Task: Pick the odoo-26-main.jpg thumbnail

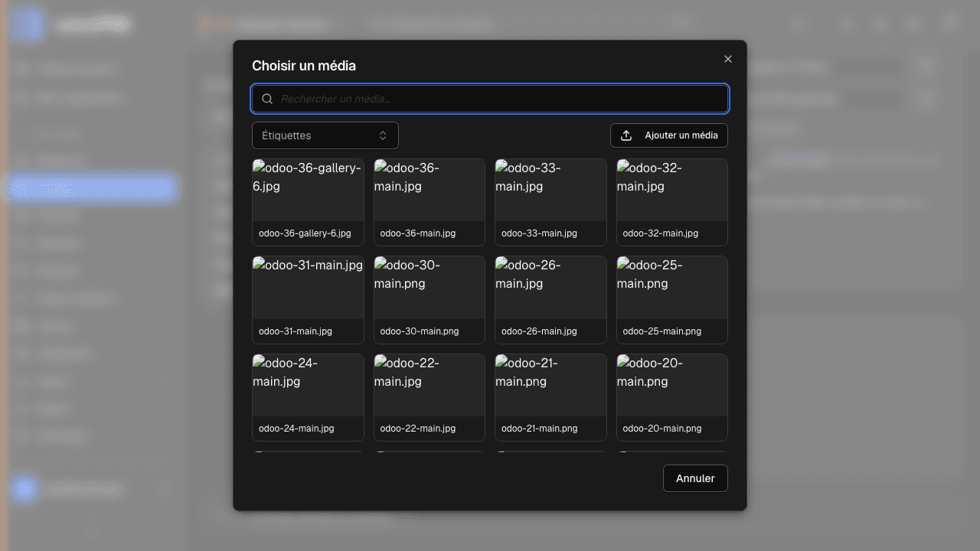Action: click(551, 287)
